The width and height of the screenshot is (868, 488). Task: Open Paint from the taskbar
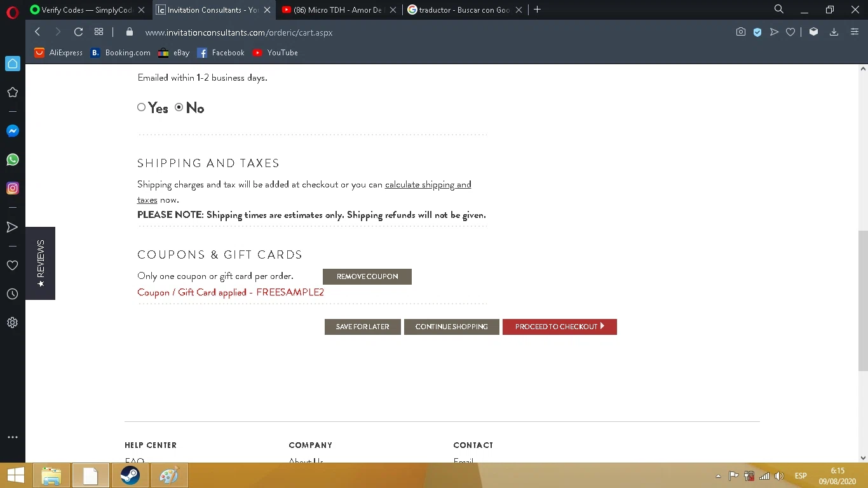tap(169, 476)
